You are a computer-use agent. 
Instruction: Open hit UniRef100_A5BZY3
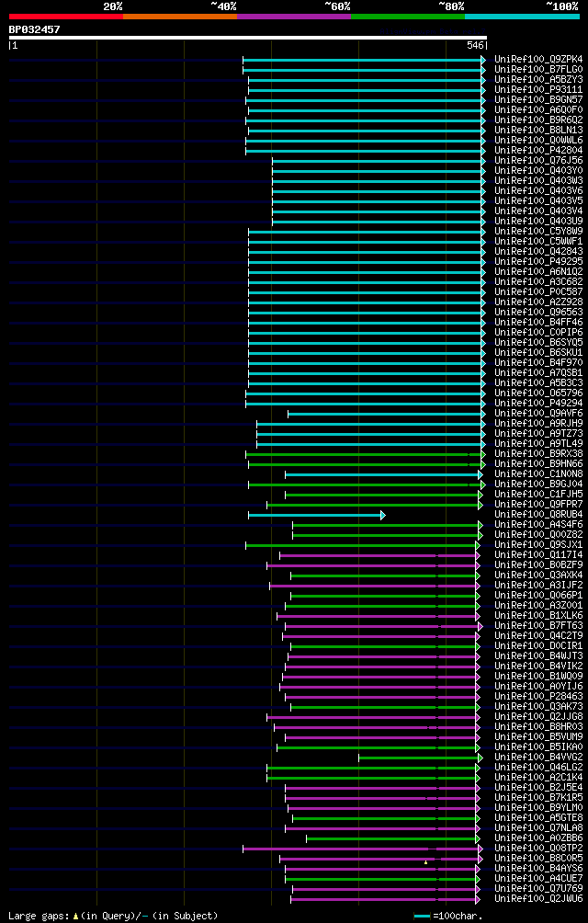pyautogui.click(x=538, y=79)
